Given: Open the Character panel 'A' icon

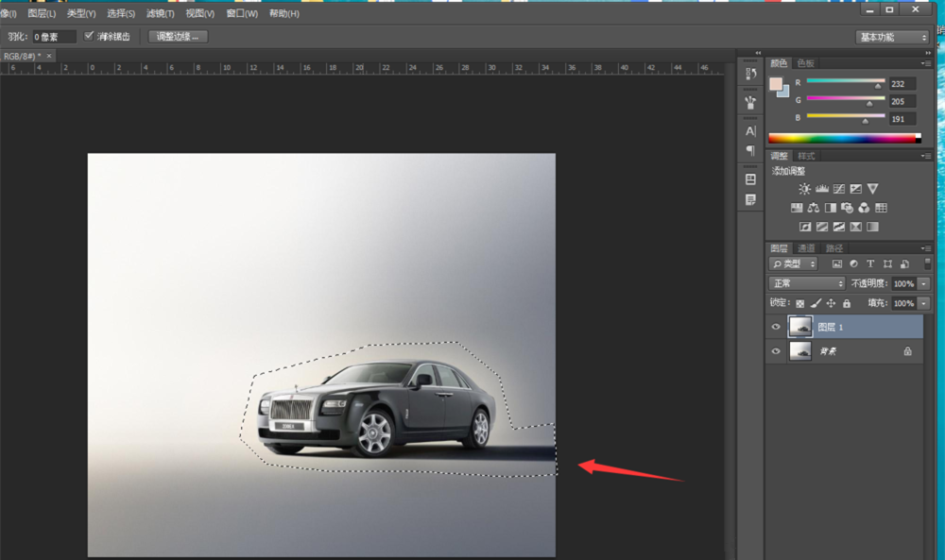Looking at the screenshot, I should (x=750, y=131).
